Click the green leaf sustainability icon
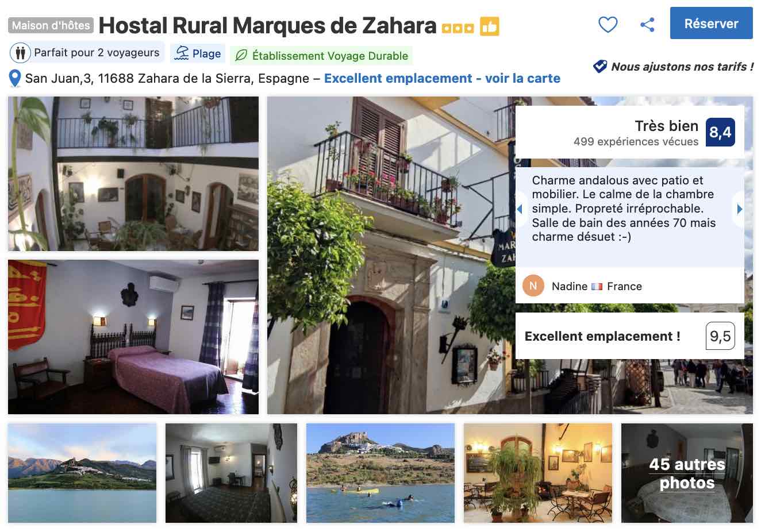 click(241, 56)
